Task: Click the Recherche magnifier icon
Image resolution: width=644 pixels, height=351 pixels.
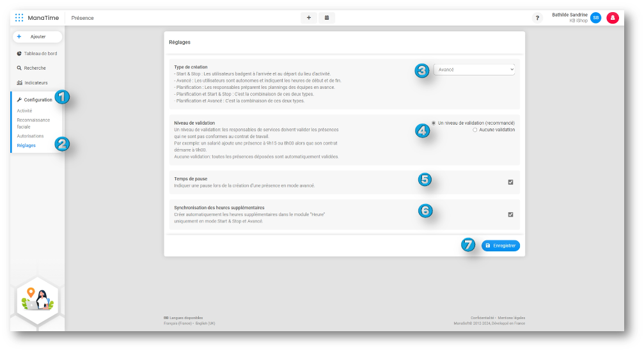Action: point(19,68)
